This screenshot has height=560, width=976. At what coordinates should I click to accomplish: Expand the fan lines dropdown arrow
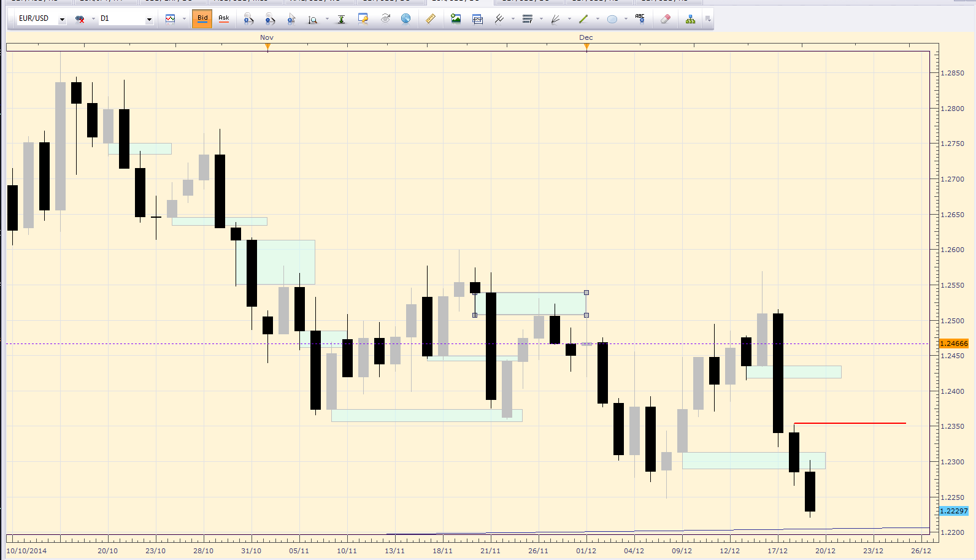click(x=569, y=19)
